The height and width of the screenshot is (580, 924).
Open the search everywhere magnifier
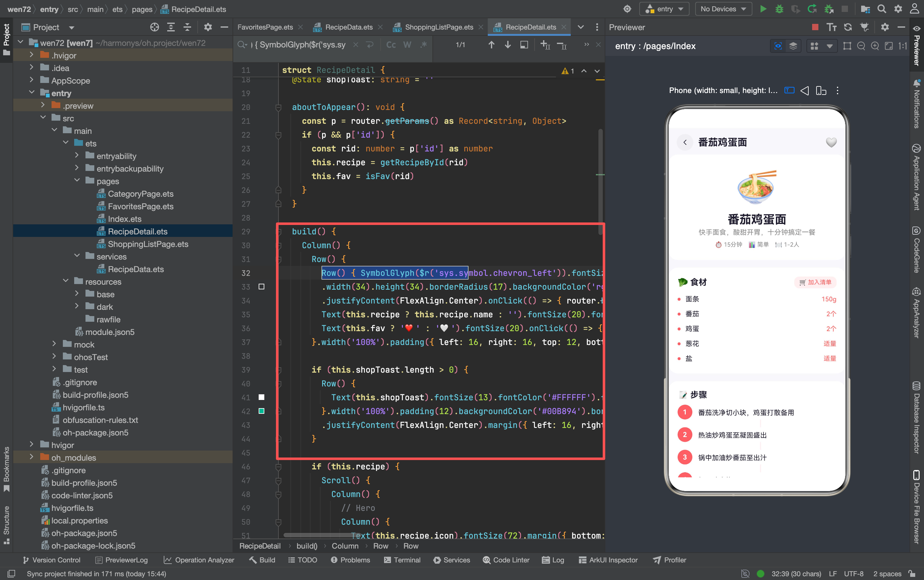point(882,9)
